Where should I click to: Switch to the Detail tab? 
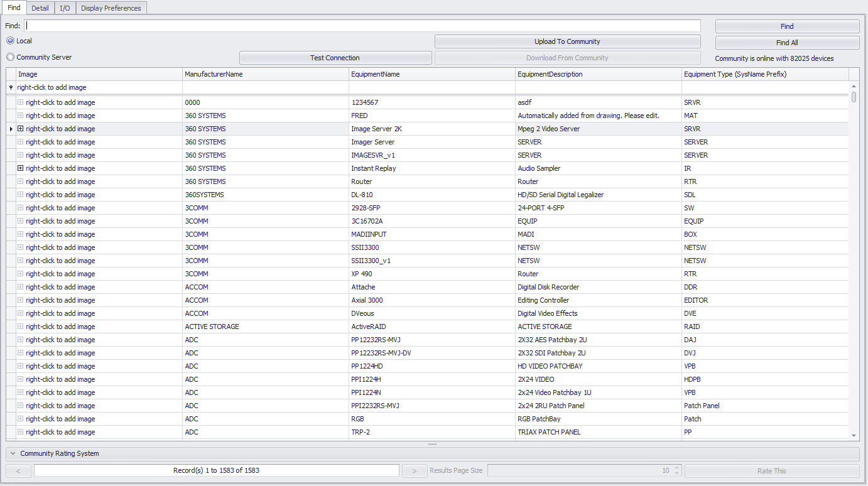click(40, 8)
